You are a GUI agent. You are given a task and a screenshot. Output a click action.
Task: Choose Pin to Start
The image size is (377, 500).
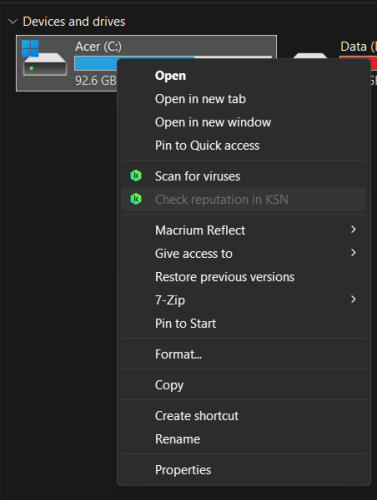point(244,323)
